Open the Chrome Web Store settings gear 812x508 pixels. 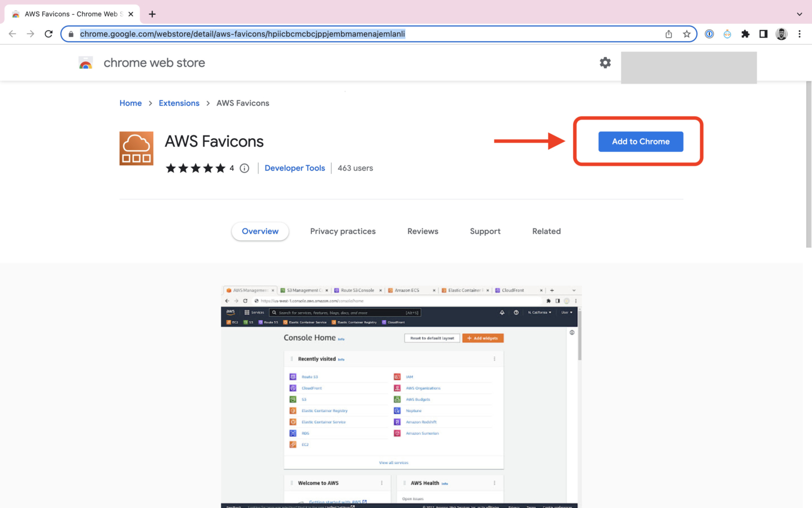click(x=605, y=62)
